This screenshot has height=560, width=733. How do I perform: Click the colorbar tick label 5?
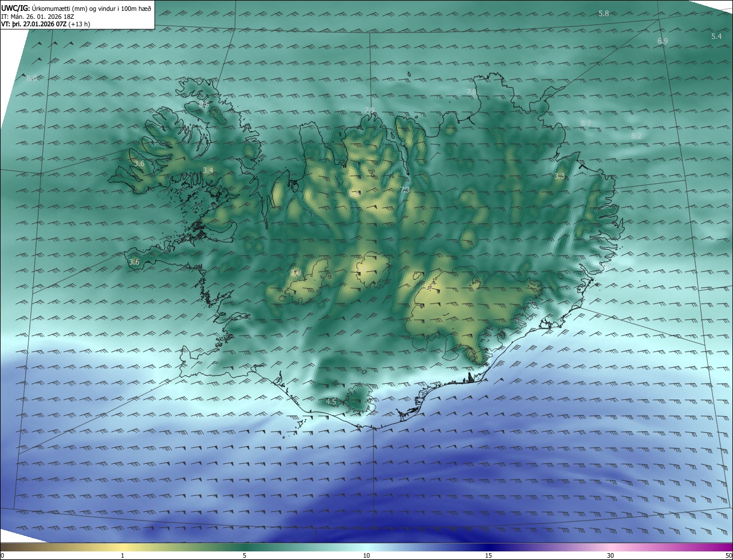click(x=245, y=555)
